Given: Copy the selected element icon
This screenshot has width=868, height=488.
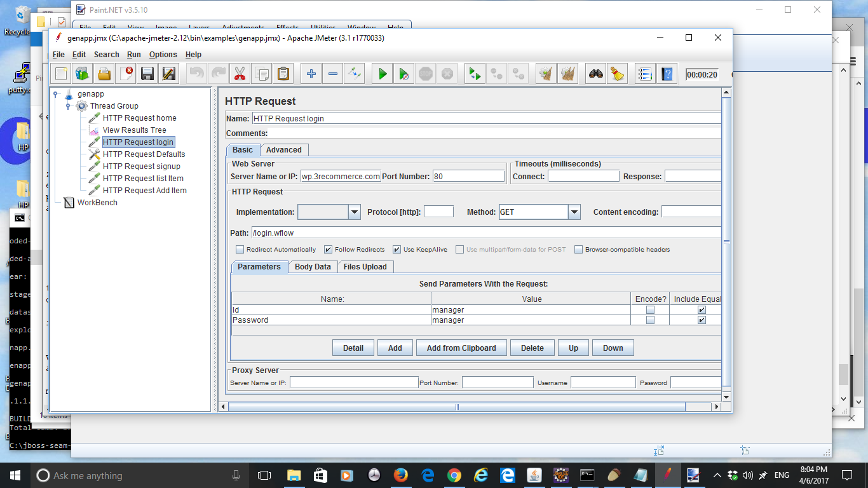Looking at the screenshot, I should click(x=262, y=74).
